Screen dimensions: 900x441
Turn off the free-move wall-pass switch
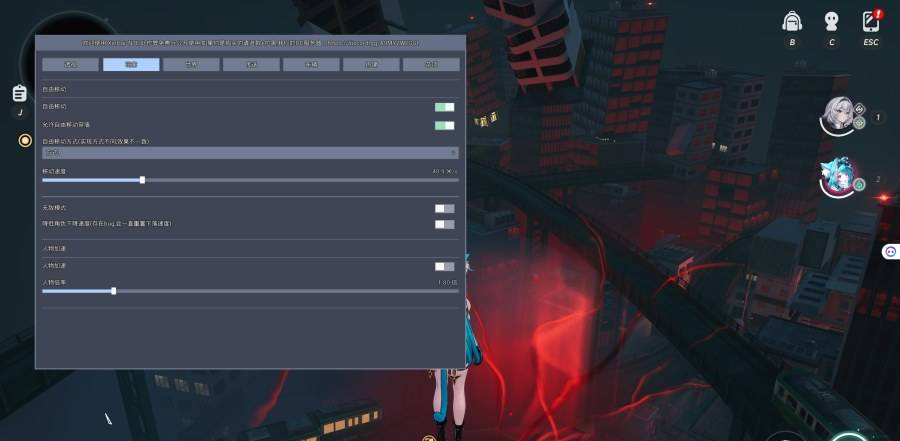(x=444, y=125)
